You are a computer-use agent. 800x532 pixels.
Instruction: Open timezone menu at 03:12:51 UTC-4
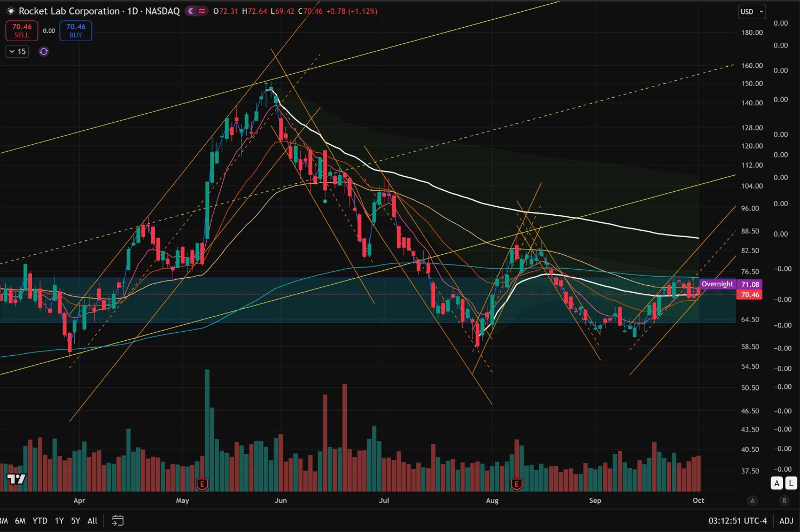737,521
